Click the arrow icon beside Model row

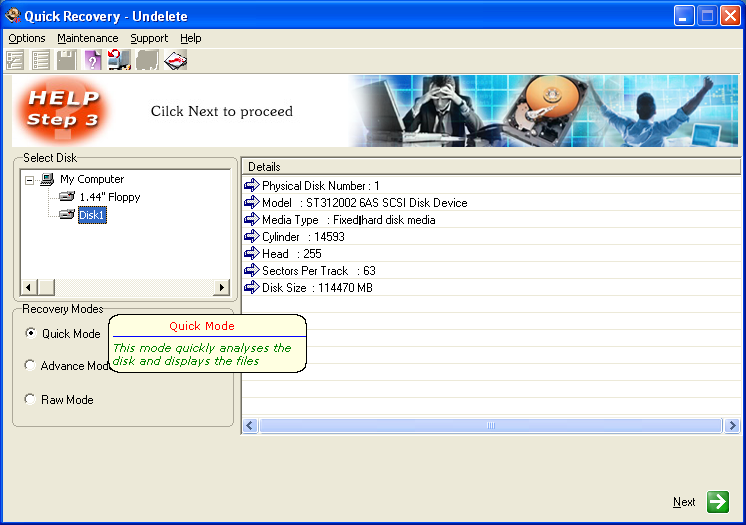point(251,202)
